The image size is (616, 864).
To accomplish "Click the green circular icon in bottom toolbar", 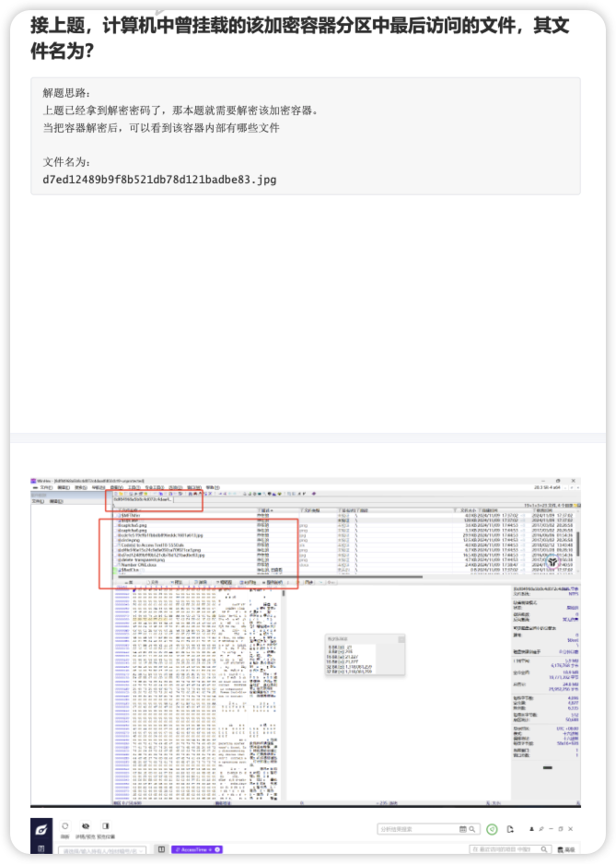I will point(492,829).
